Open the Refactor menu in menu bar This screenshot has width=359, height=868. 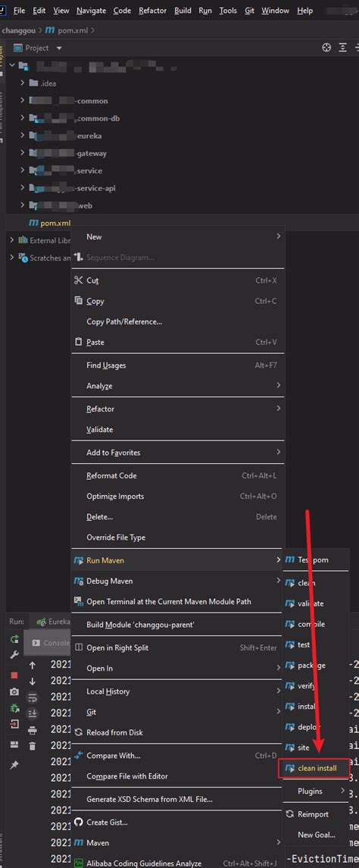[153, 11]
